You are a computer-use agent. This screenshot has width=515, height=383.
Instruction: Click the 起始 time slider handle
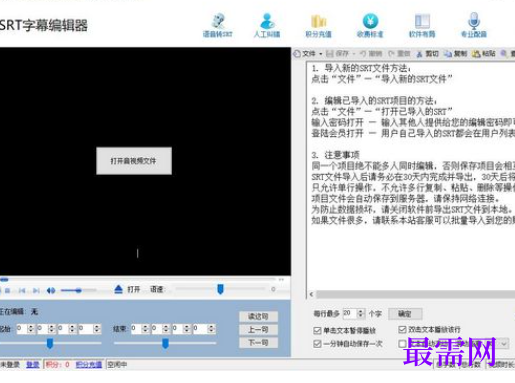[50, 343]
